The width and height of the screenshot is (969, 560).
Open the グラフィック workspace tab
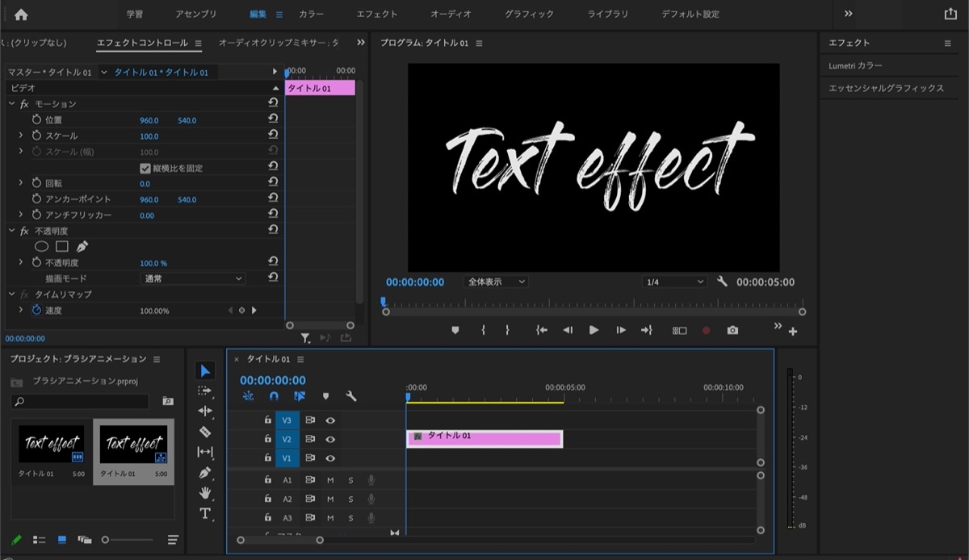point(530,15)
